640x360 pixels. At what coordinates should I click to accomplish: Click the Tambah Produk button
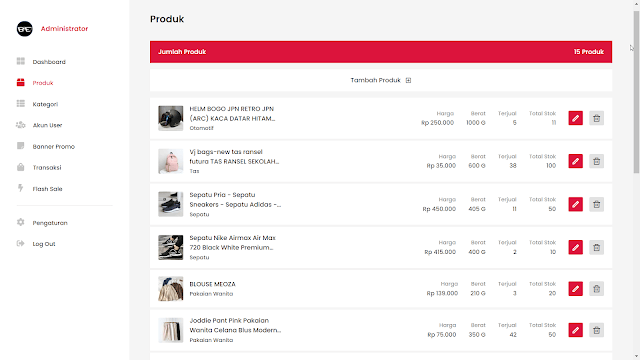click(x=380, y=80)
